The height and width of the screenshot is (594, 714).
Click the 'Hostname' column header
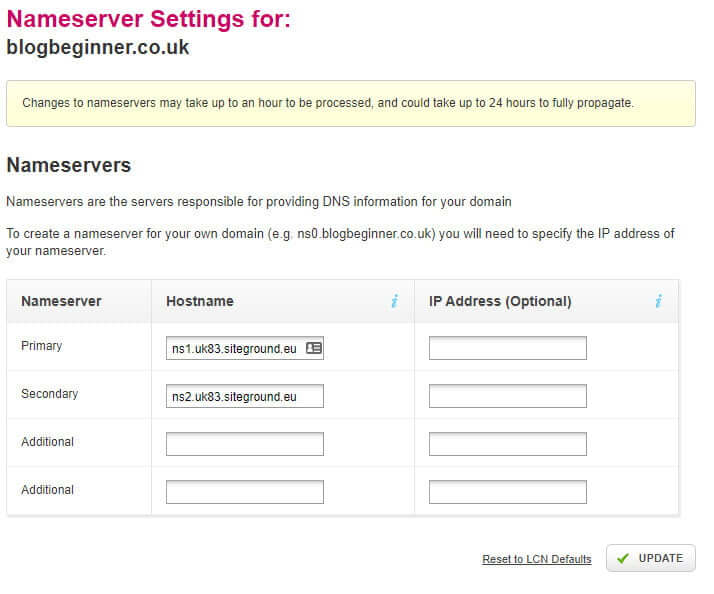point(200,301)
